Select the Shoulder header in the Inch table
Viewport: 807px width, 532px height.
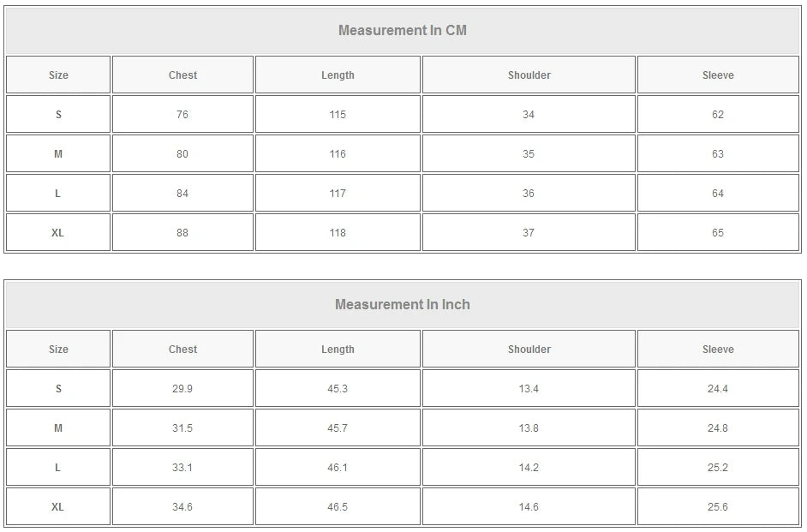(529, 350)
